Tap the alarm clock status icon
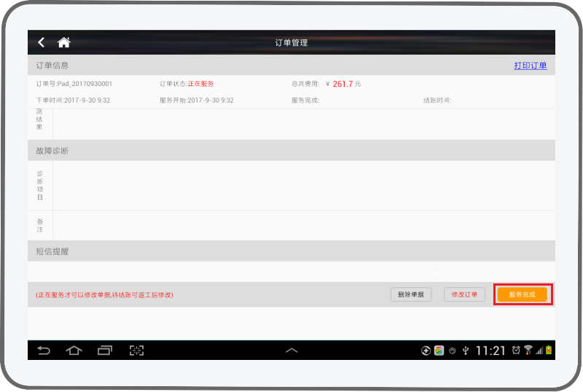 516,350
